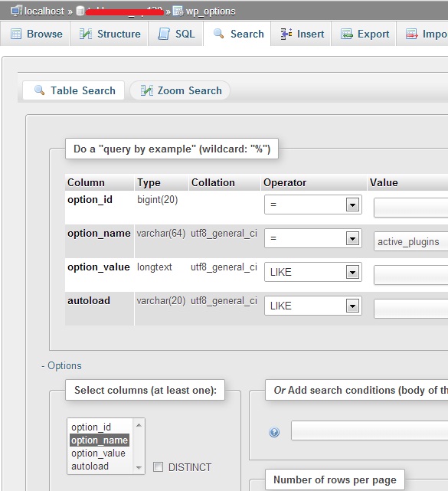Screen dimensions: 448x491
Task: Click the Structure tab icon
Action: (x=86, y=34)
